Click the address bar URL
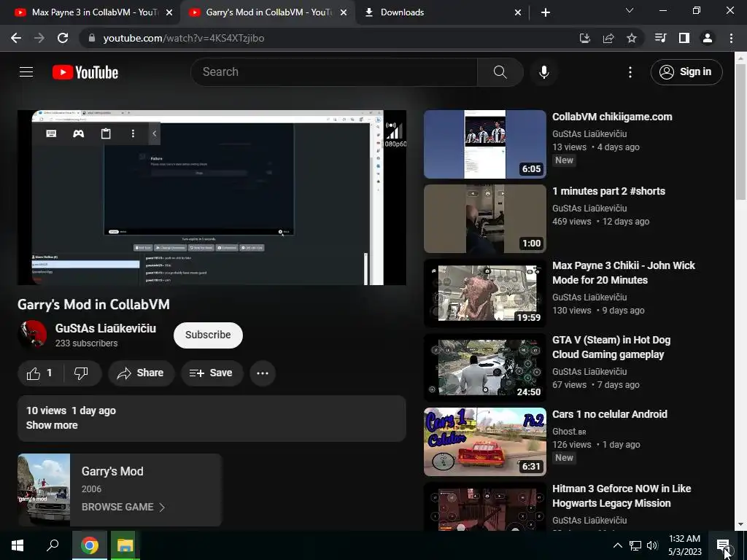Screen dimensions: 747x560 (183, 38)
